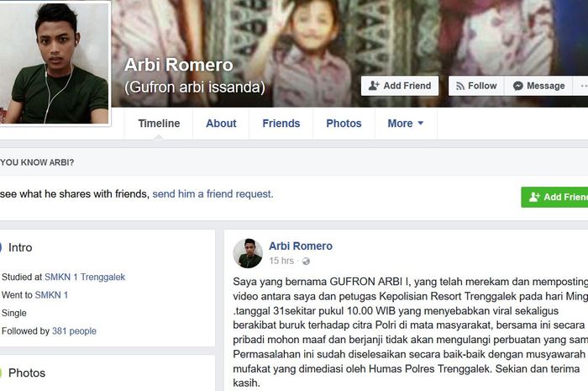The height and width of the screenshot is (391, 588).
Task: Click the Intro section heading
Action: click(20, 248)
